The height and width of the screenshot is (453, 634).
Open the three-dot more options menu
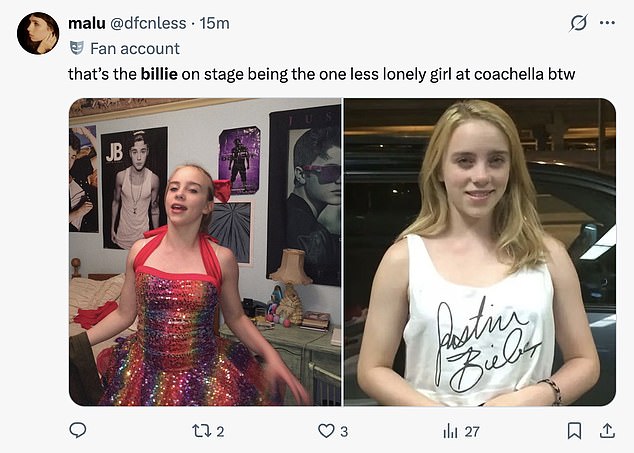tap(606, 22)
